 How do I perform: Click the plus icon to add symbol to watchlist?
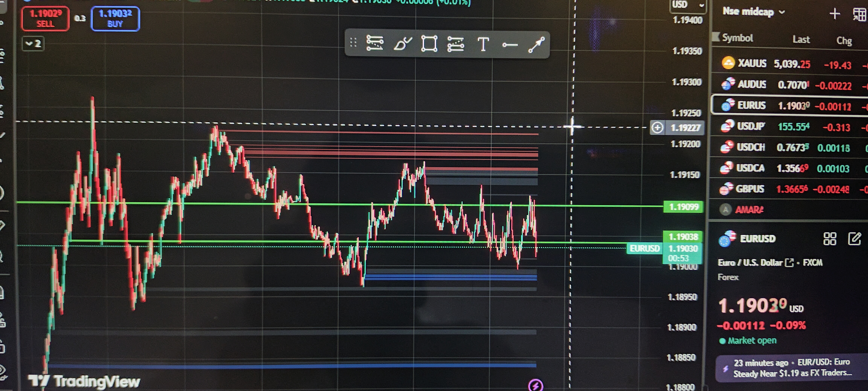pyautogui.click(x=834, y=14)
